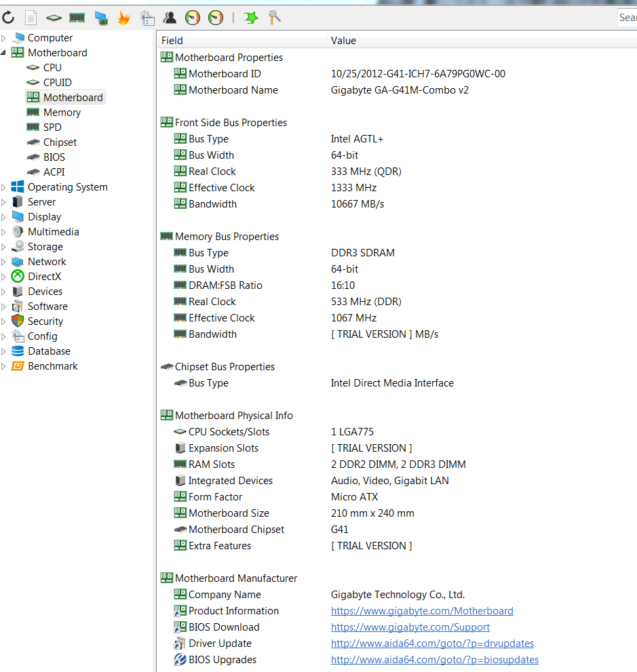Expand the Display tree node
This screenshot has height=672, width=637.
tap(3, 217)
